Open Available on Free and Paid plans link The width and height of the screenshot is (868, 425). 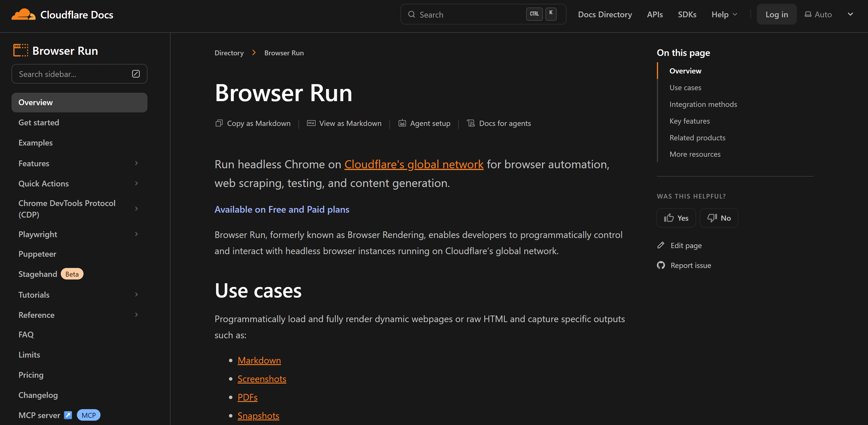click(x=282, y=209)
